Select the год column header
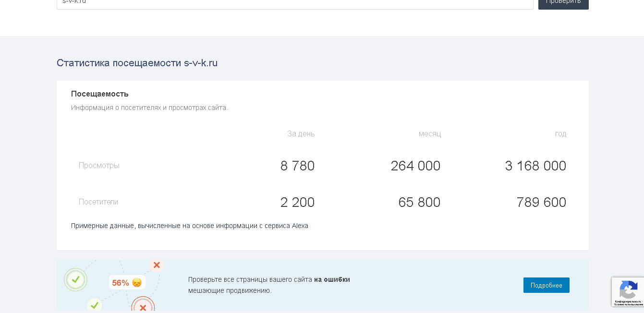 (x=560, y=134)
